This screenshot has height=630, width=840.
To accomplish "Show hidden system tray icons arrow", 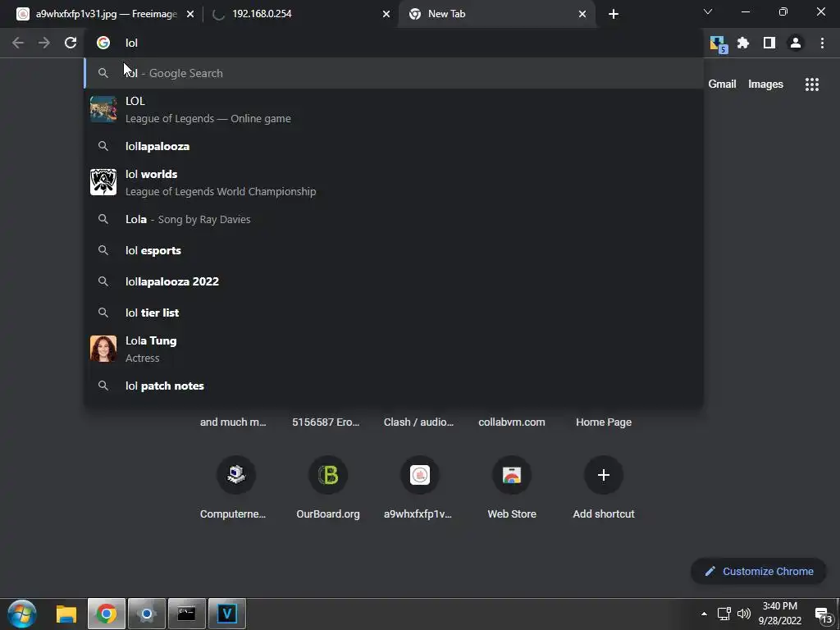I will (x=704, y=614).
